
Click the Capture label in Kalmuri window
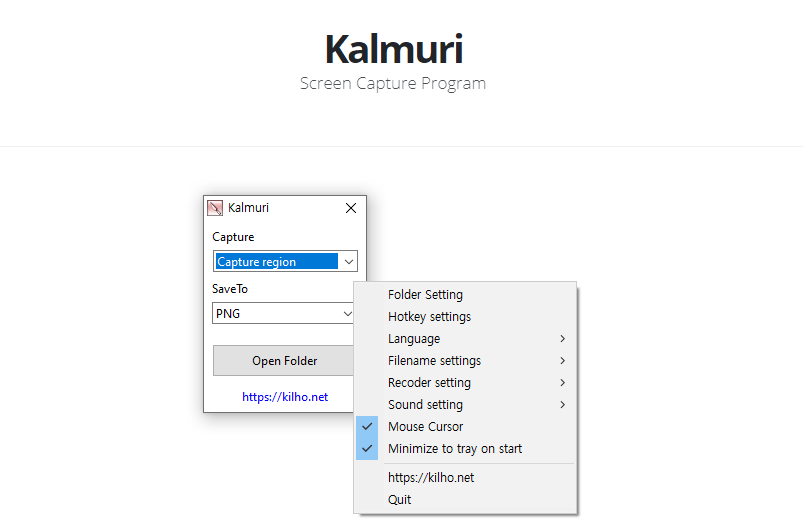(233, 238)
